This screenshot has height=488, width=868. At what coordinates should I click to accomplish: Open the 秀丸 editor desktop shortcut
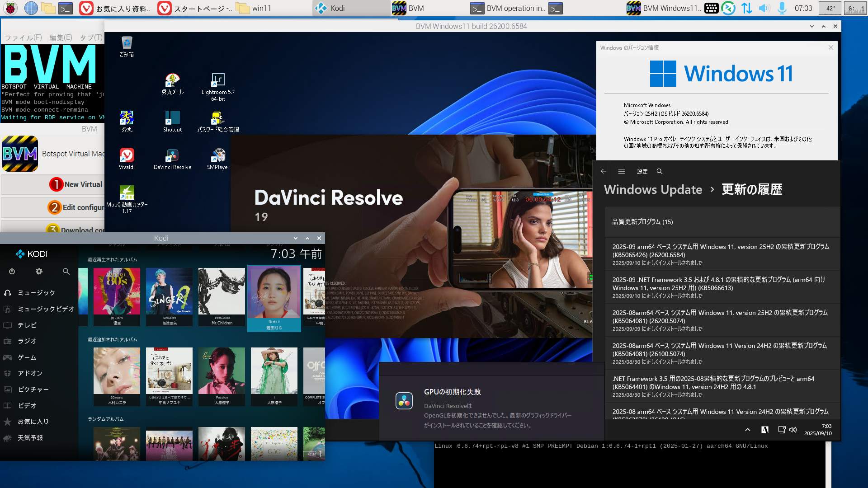tap(127, 122)
